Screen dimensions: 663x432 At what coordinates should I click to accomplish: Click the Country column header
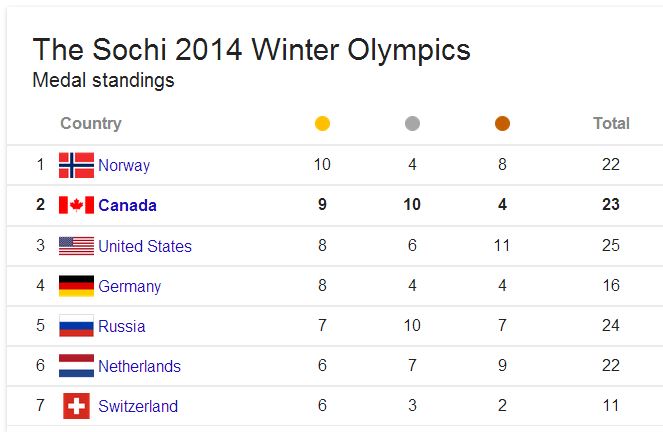click(x=91, y=124)
